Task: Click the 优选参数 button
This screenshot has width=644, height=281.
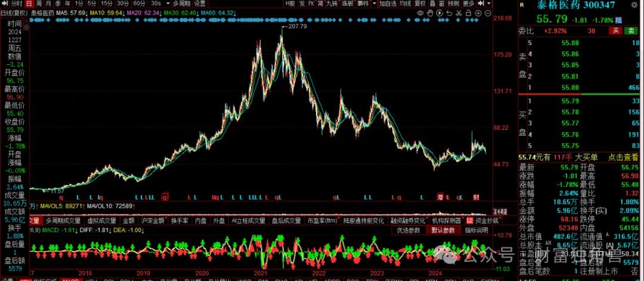Action: coord(408,230)
